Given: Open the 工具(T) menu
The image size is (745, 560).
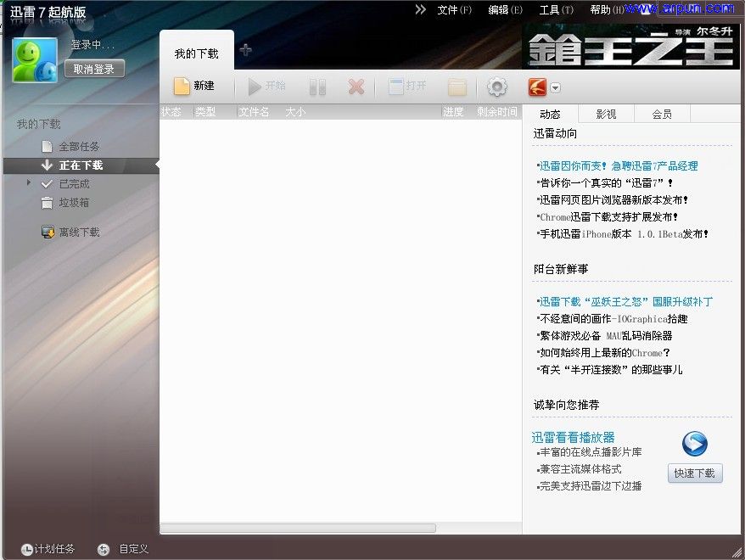Looking at the screenshot, I should pyautogui.click(x=557, y=10).
